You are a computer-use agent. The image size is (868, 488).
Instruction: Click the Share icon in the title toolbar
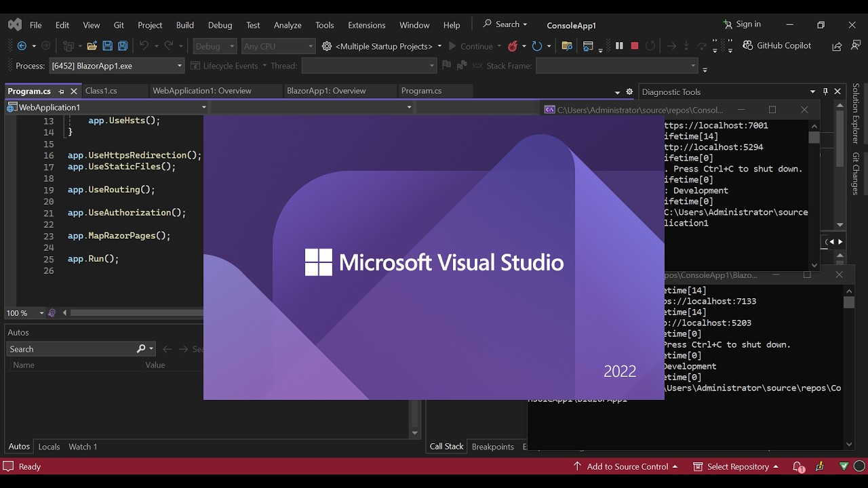tap(837, 46)
